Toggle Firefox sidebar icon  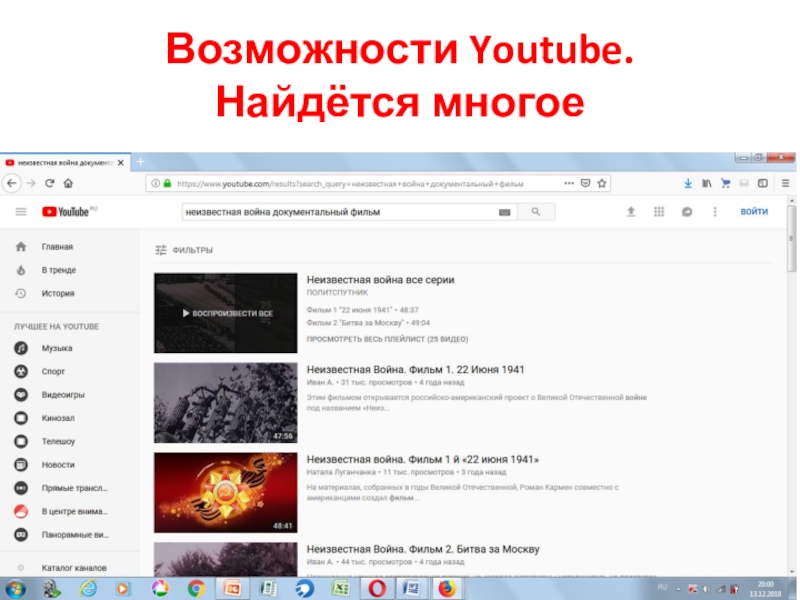pyautogui.click(x=763, y=183)
